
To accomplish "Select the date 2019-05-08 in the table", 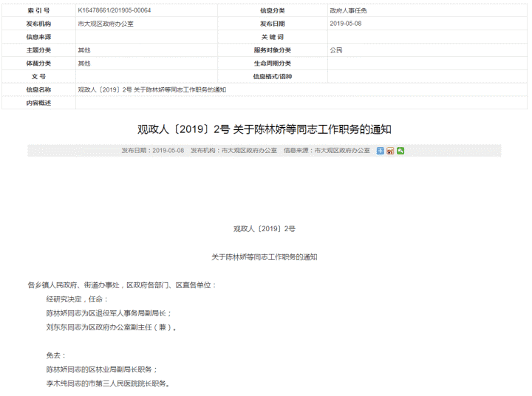I will (345, 24).
